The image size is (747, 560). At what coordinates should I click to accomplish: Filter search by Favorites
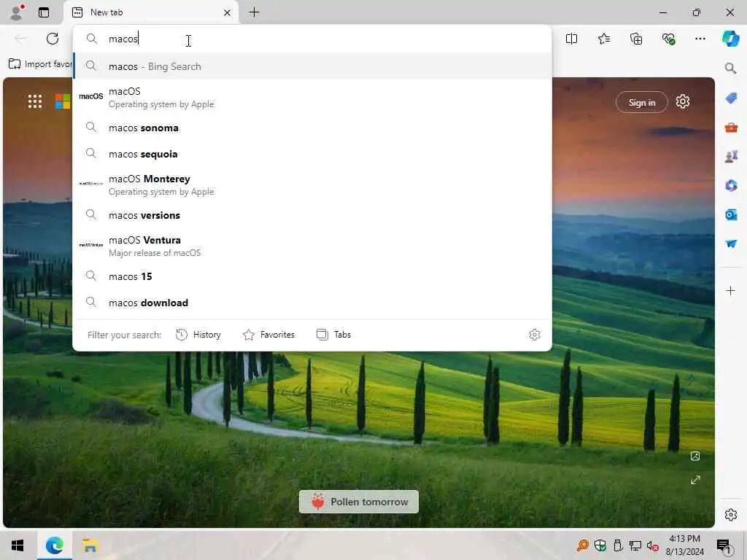click(x=269, y=335)
